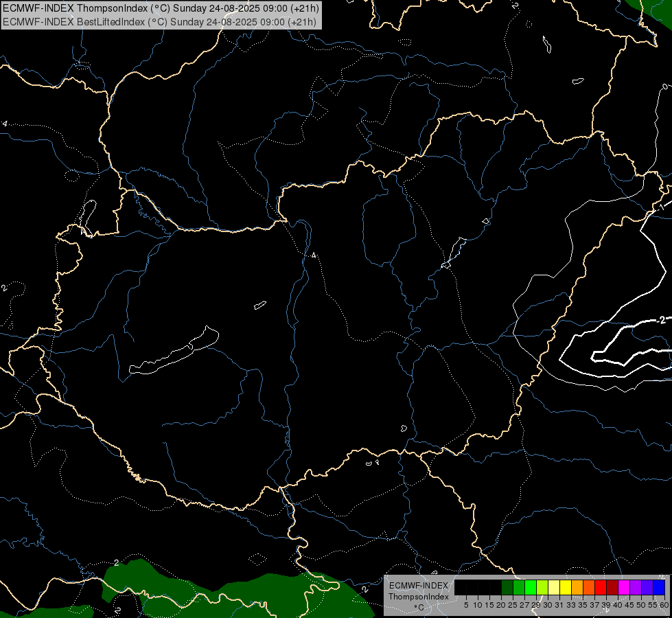This screenshot has width=672, height=618.
Task: Click the legend tick label '5'
Action: tap(466, 605)
